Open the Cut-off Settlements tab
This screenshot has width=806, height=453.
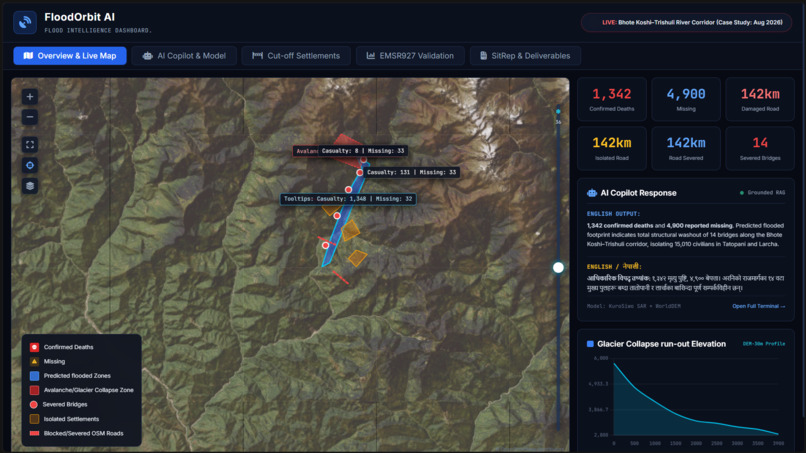296,56
